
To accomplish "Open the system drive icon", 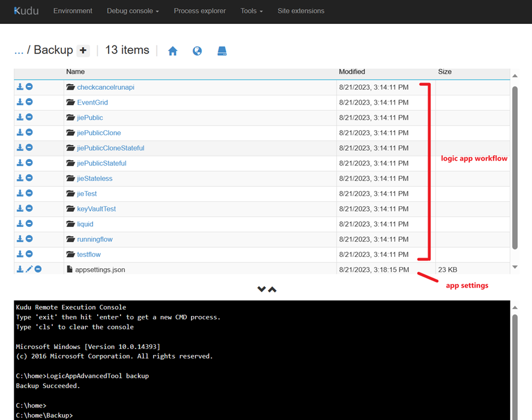I will (222, 51).
